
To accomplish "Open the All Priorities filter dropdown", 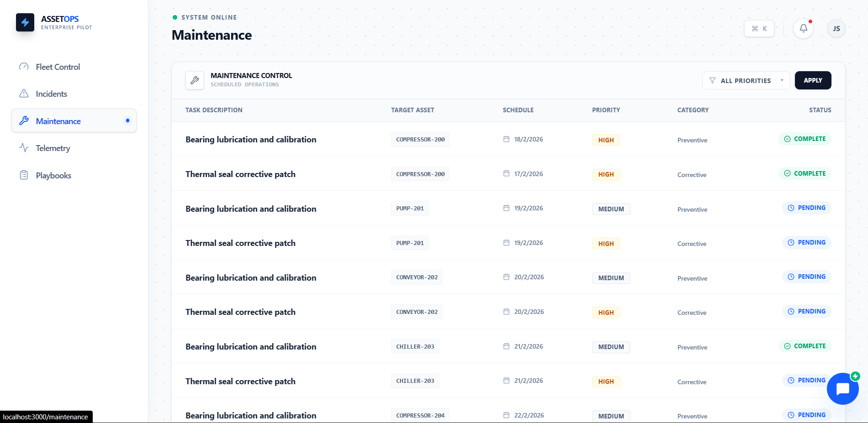I will pos(746,80).
